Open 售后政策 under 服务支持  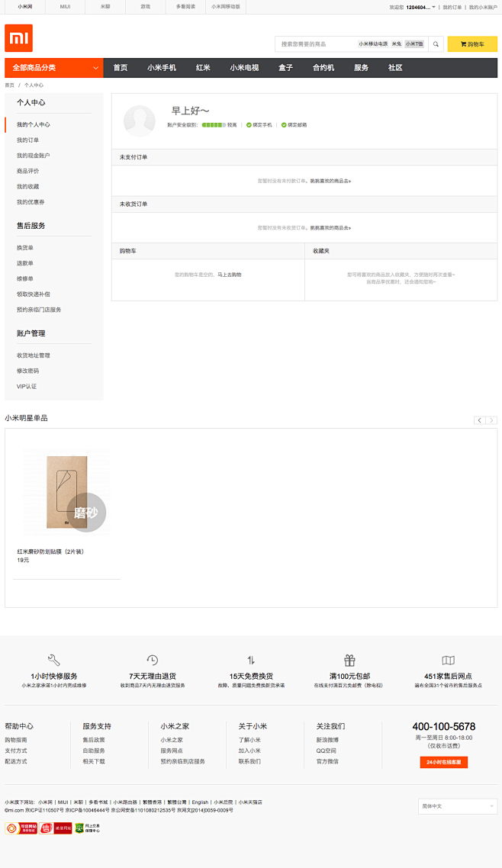click(x=94, y=740)
